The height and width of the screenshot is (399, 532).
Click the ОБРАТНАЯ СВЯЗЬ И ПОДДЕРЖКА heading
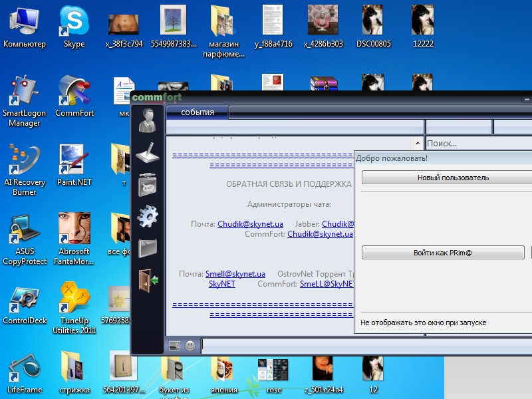pos(289,184)
